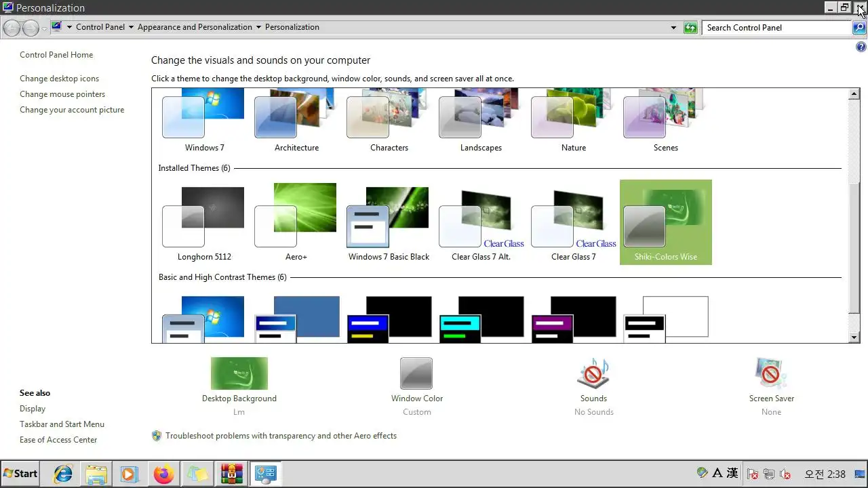The width and height of the screenshot is (868, 488).
Task: Go forward with the Forward arrow
Action: pyautogui.click(x=31, y=28)
